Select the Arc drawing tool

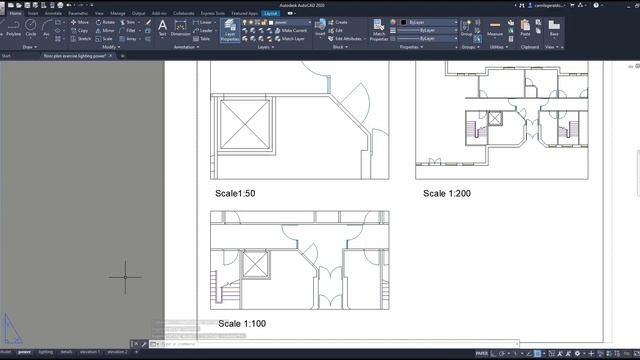pyautogui.click(x=46, y=28)
